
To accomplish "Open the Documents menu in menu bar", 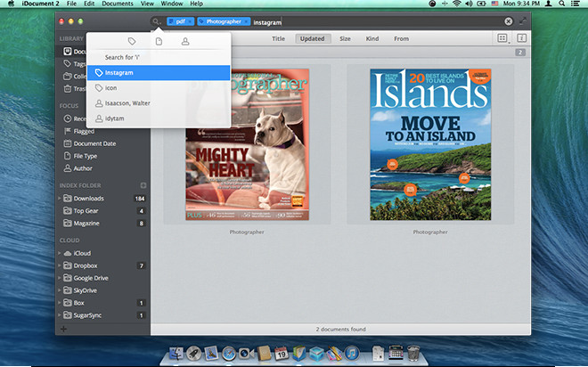I will pos(118,4).
